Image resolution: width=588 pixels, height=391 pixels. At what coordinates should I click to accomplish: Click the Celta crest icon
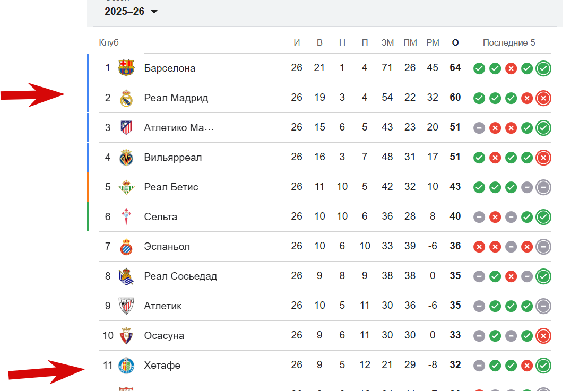coord(126,217)
